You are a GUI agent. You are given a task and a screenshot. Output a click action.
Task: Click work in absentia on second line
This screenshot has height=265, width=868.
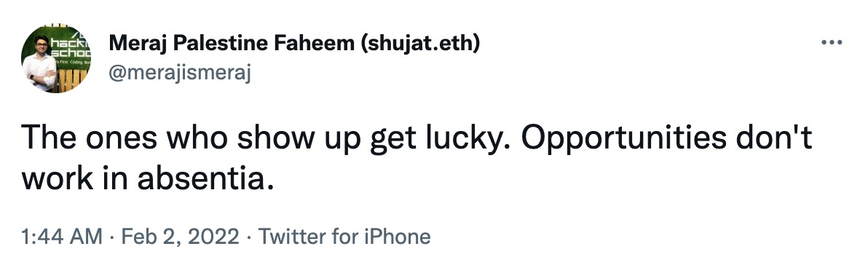(x=147, y=178)
